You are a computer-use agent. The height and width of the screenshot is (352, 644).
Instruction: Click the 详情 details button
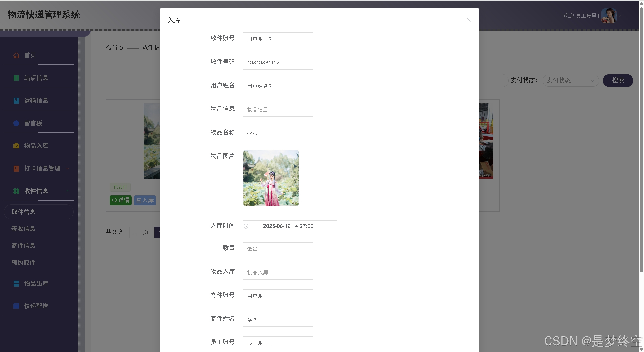121,200
